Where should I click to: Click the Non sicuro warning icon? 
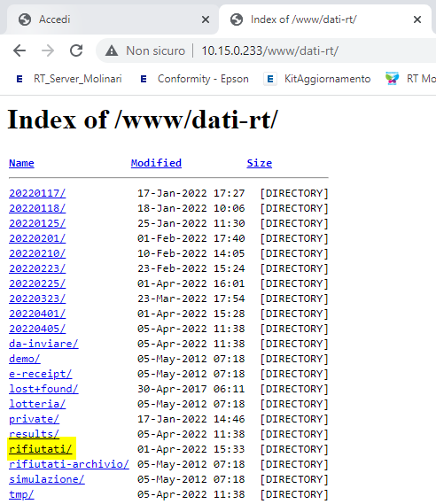[x=112, y=50]
